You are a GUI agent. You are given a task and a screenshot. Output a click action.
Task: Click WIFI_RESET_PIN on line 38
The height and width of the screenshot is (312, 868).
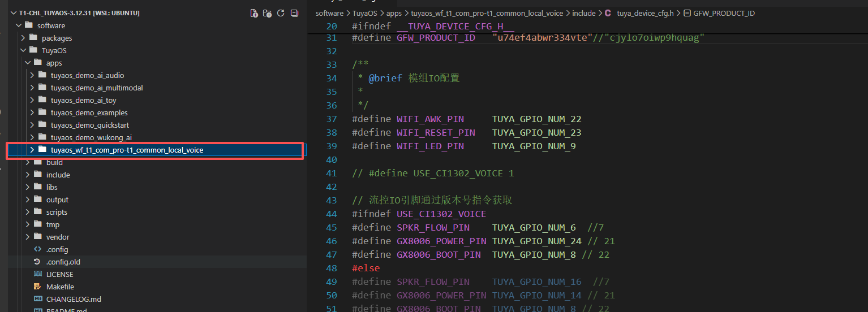436,132
